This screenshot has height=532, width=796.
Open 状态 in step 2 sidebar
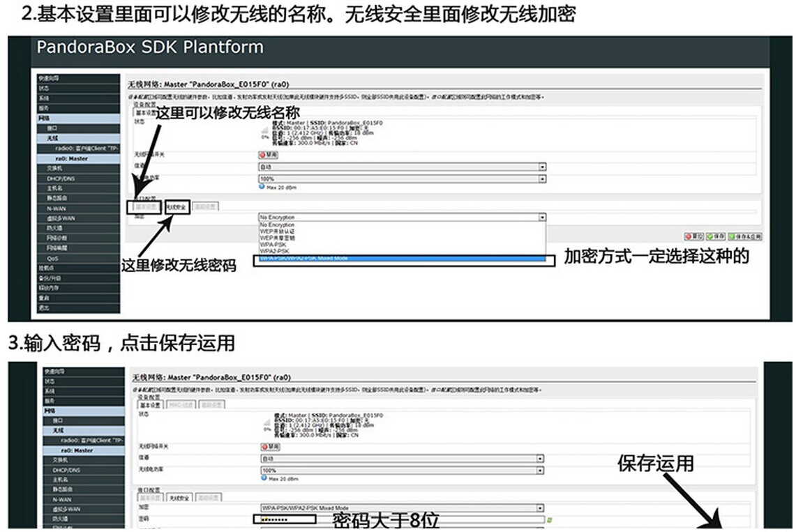coord(78,89)
